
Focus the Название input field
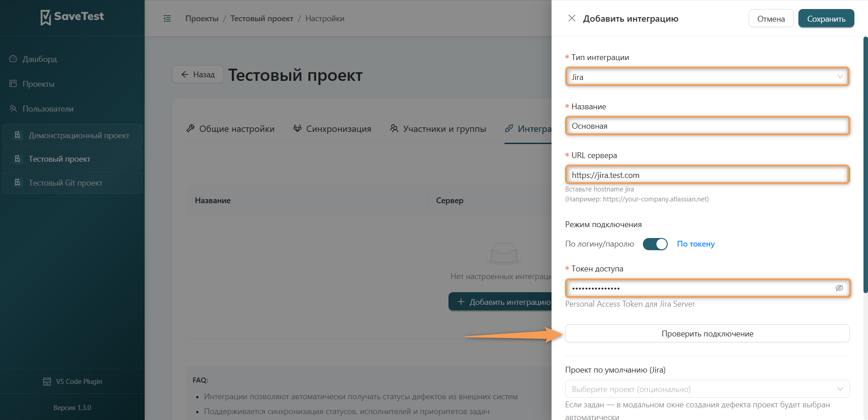click(708, 126)
